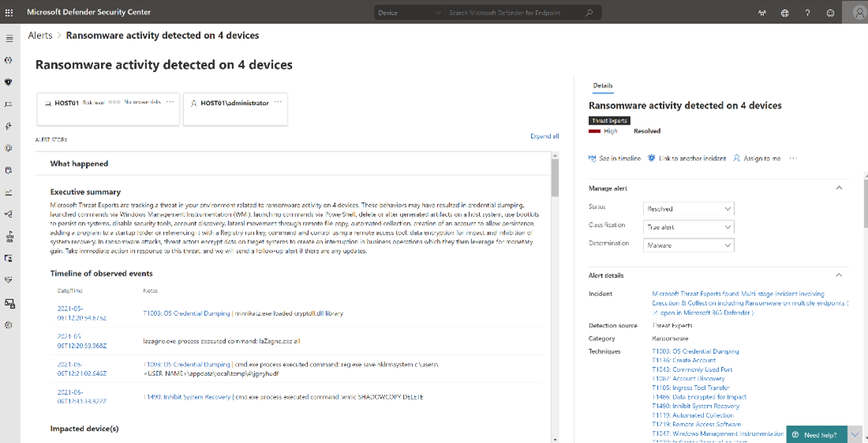Click Expand all in alert story
Viewport: 868px width, 443px height.
coord(544,137)
